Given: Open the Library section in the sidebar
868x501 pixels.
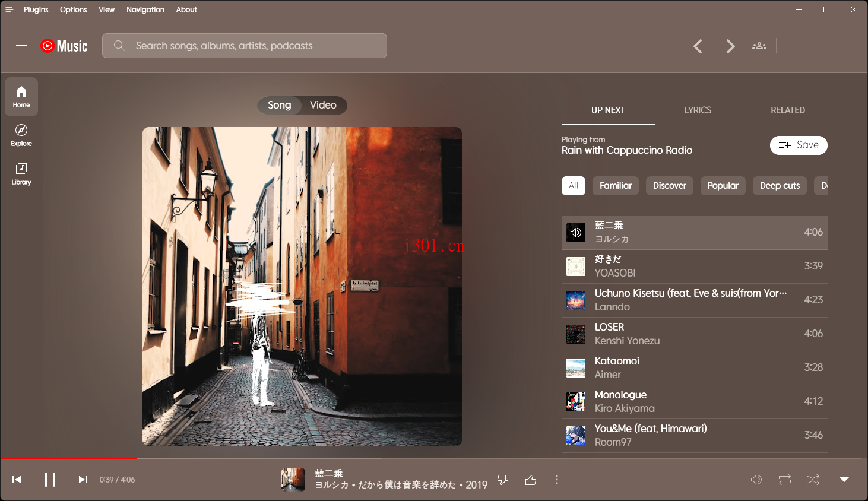Looking at the screenshot, I should click(21, 173).
